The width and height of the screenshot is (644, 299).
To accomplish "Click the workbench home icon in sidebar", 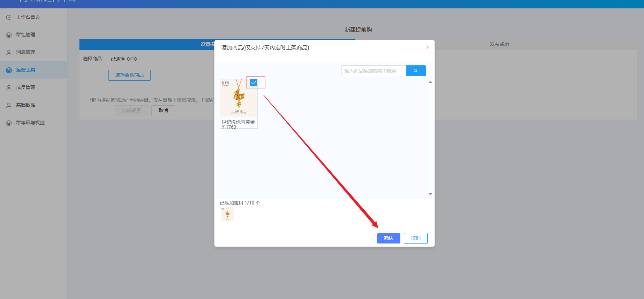I will pos(9,17).
